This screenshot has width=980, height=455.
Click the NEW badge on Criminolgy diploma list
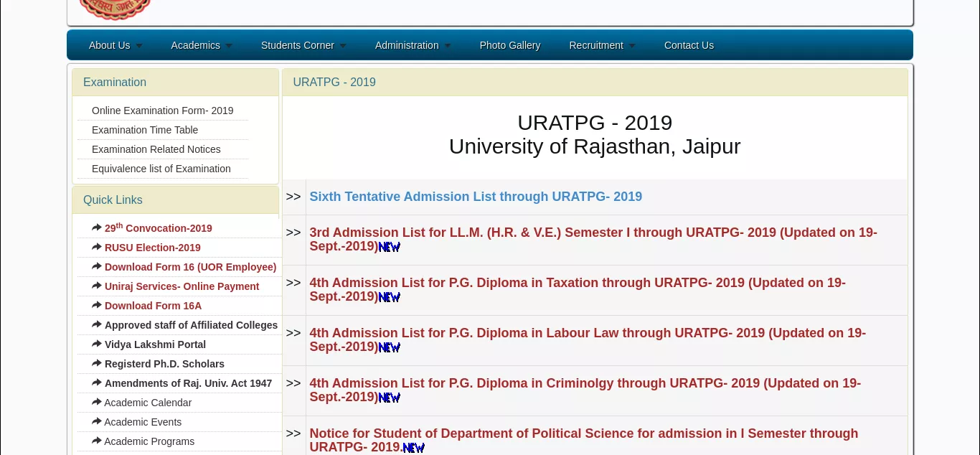390,398
